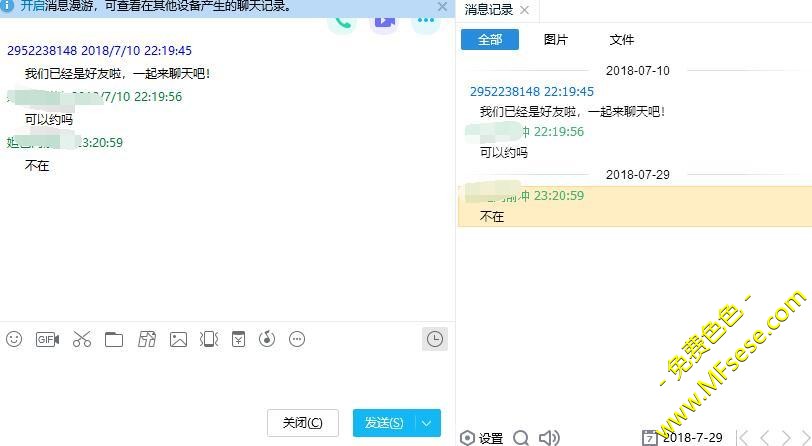
Task: Click the search magnifier in message records
Action: [521, 438]
